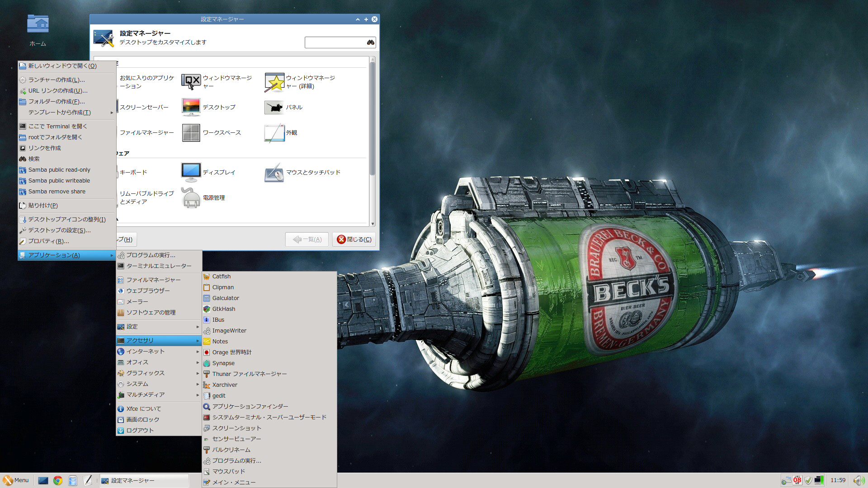The image size is (868, 488).
Task: Launch ImageWriter from accessories menu
Action: (269, 331)
